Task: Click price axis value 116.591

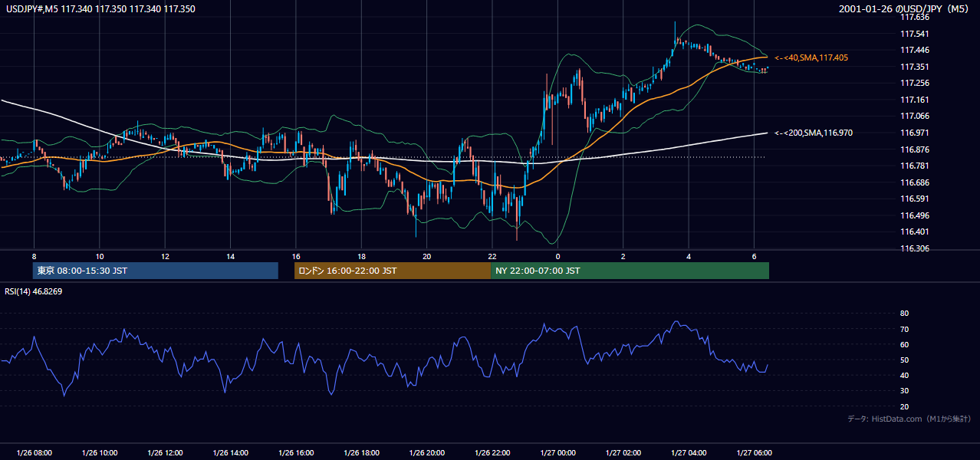Action: point(915,199)
